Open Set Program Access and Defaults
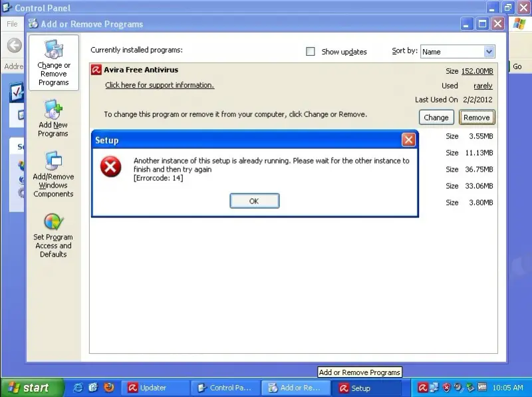Viewport: 532px width, 397px height. [x=53, y=235]
